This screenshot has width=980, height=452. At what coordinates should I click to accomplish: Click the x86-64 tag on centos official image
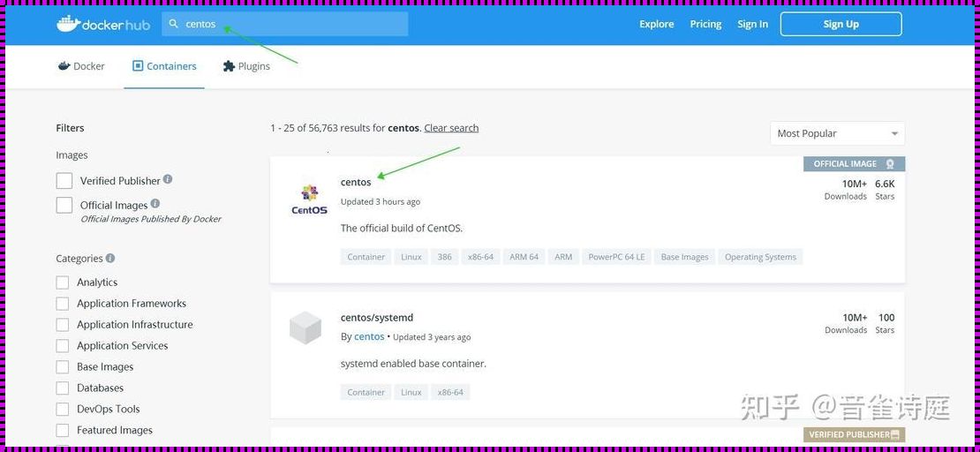click(x=480, y=257)
